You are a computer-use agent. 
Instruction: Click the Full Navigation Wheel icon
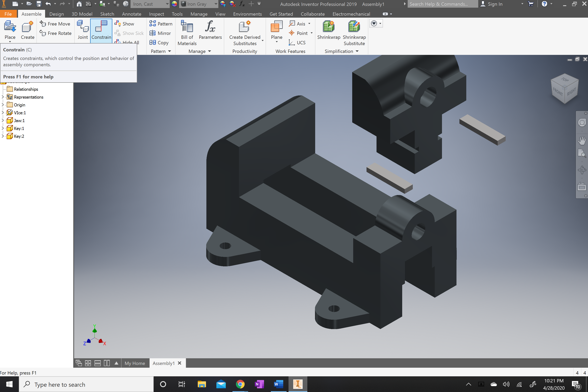click(582, 123)
